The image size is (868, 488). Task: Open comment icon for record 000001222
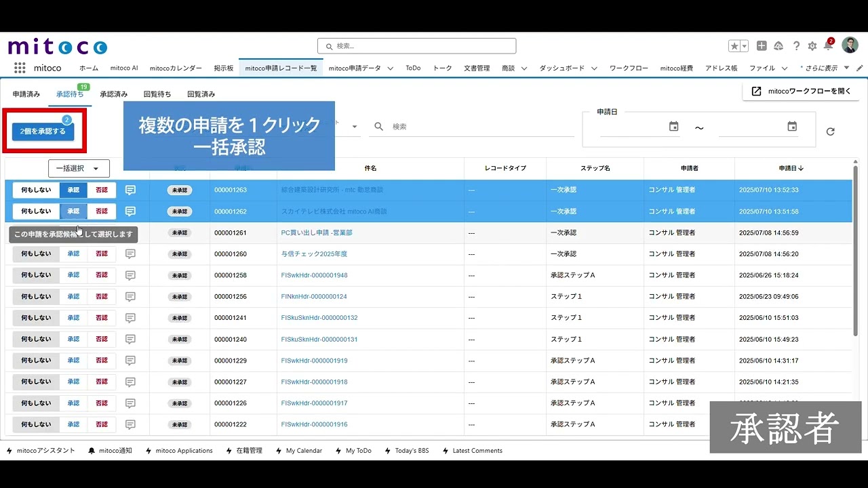pyautogui.click(x=131, y=424)
